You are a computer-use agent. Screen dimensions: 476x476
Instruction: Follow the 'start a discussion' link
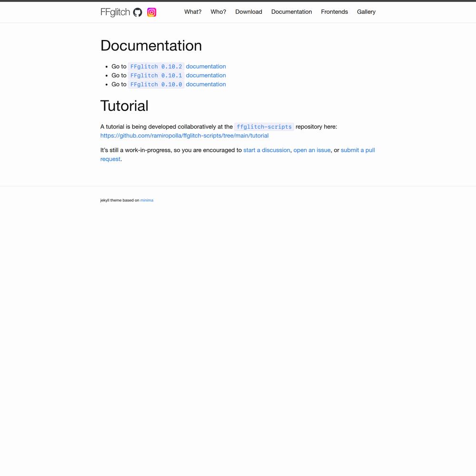coord(267,150)
